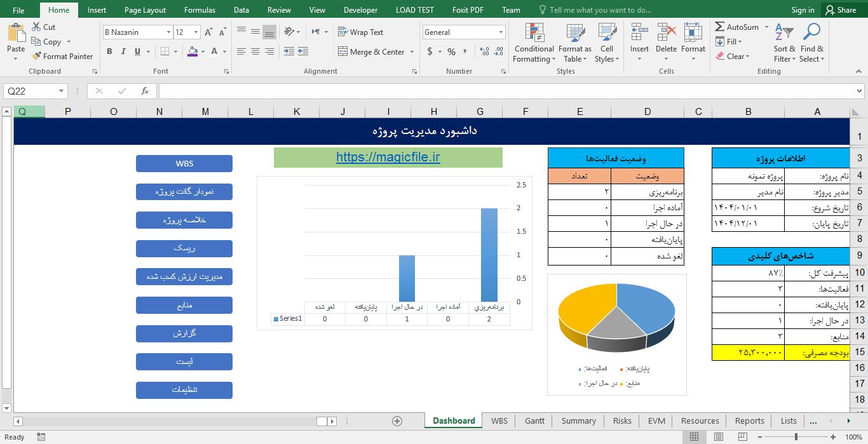Click the fill color paint bucket
868x444 pixels.
tap(193, 51)
